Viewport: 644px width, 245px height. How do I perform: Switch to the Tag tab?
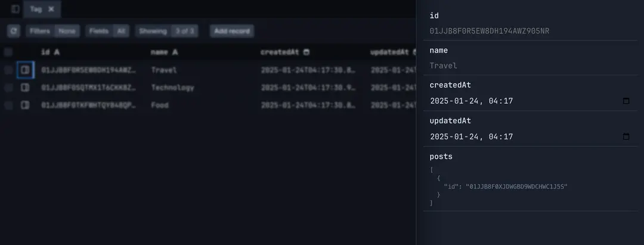click(35, 9)
